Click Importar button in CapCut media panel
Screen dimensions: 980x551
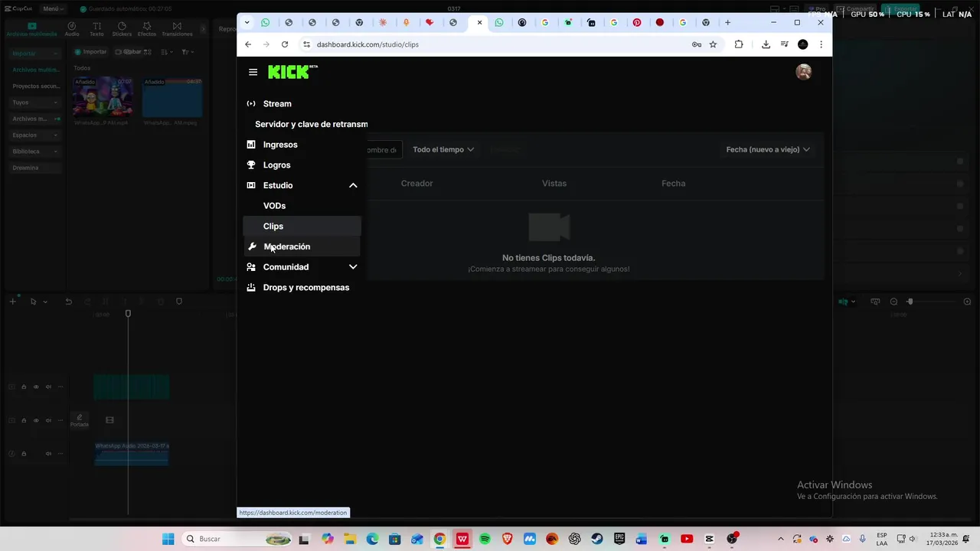tap(90, 52)
